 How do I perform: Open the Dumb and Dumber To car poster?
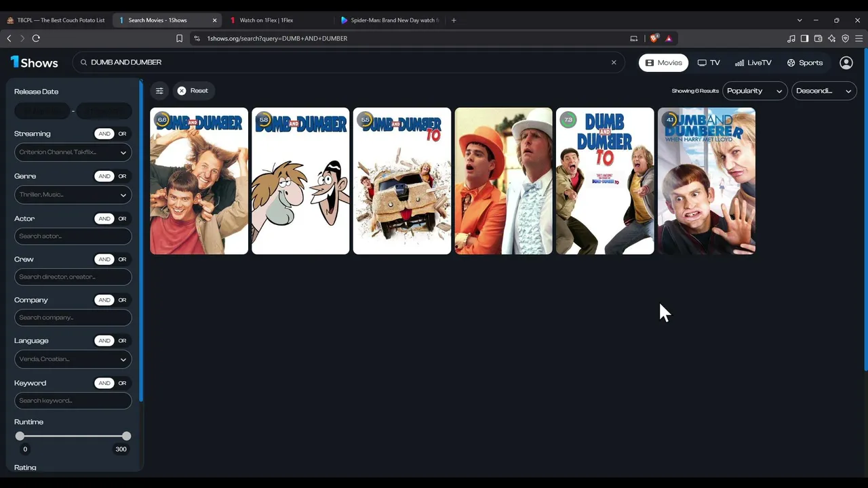[402, 181]
